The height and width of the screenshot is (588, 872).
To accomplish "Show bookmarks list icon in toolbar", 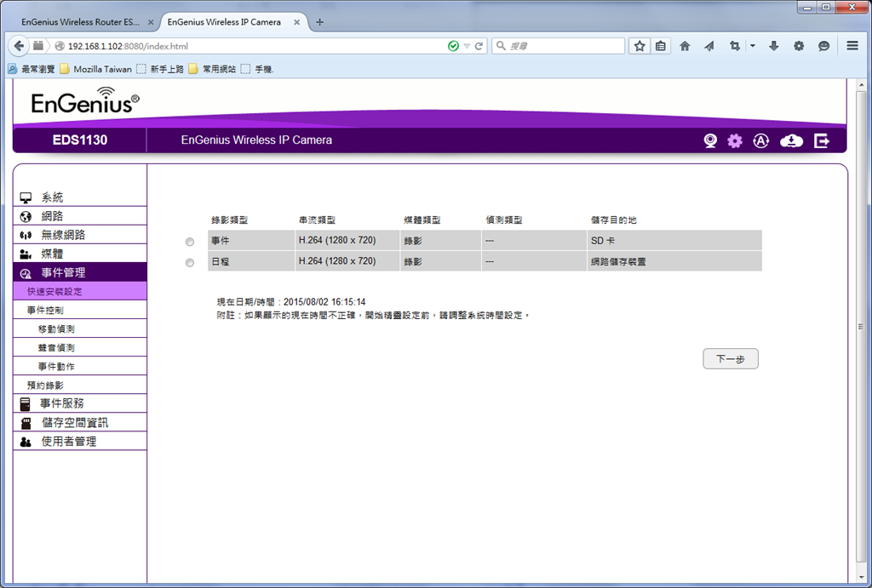I will click(x=660, y=46).
